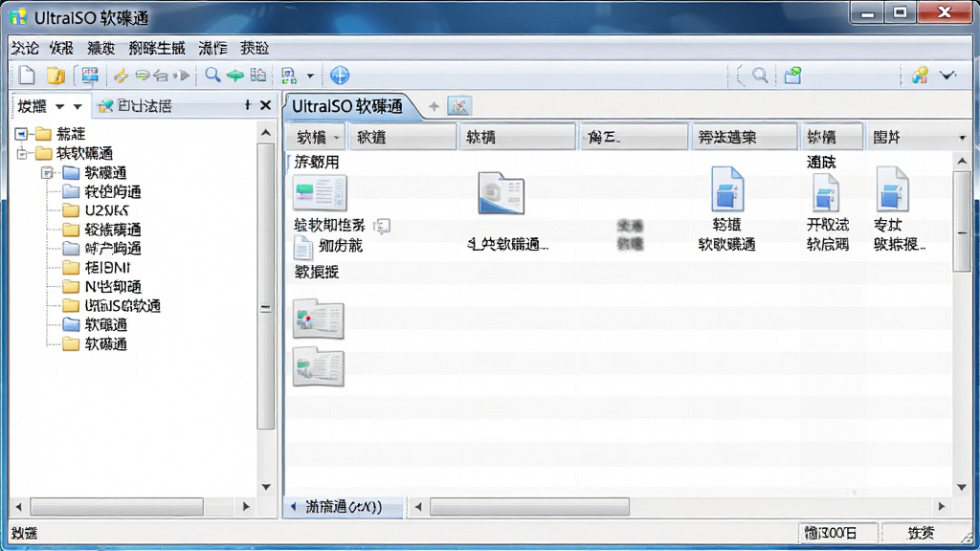Image resolution: width=980 pixels, height=551 pixels.
Task: Select the left panel tab with folder icon
Action: point(136,106)
